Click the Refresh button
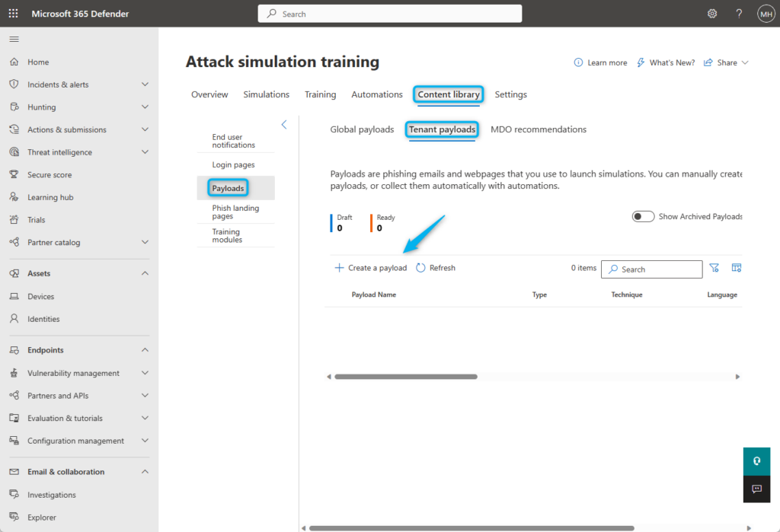Screen dimensions: 780x532 pyautogui.click(x=436, y=267)
